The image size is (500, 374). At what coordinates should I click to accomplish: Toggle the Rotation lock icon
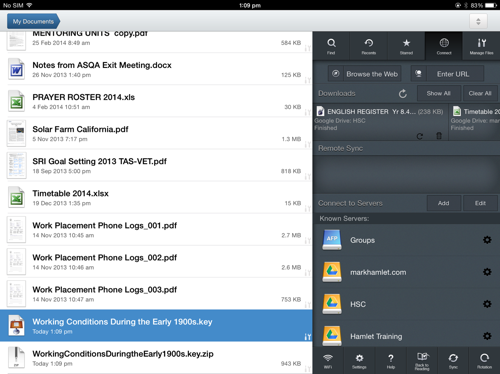pyautogui.click(x=484, y=361)
